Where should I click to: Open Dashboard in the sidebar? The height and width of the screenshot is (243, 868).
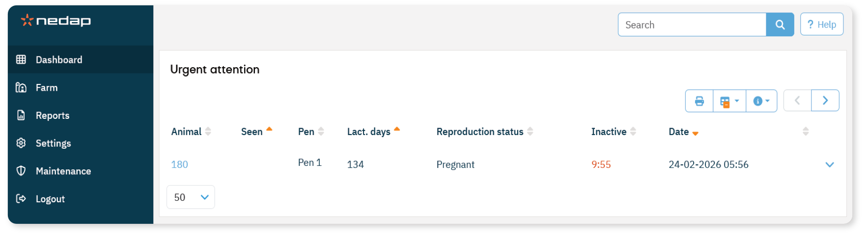[x=59, y=60]
